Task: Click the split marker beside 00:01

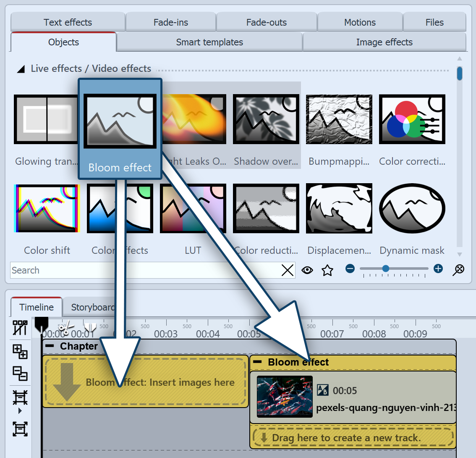Action: click(90, 328)
